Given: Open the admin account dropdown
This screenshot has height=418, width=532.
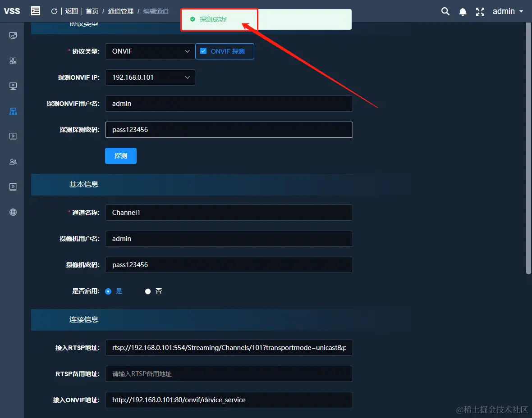Looking at the screenshot, I should (x=508, y=11).
